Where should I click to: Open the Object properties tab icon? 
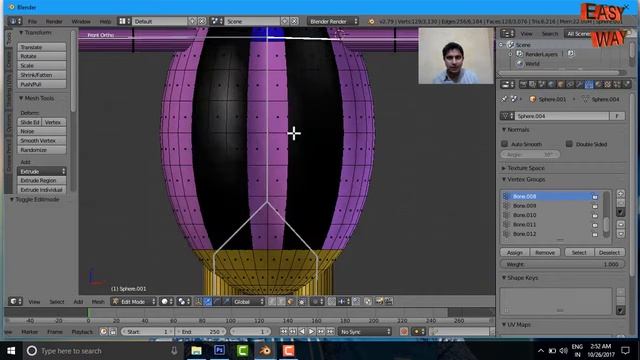coord(560,84)
